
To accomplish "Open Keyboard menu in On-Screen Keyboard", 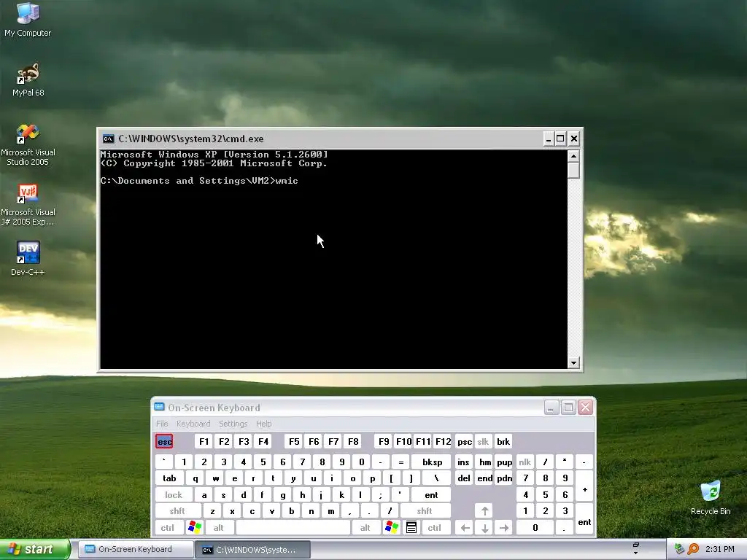I will point(193,424).
